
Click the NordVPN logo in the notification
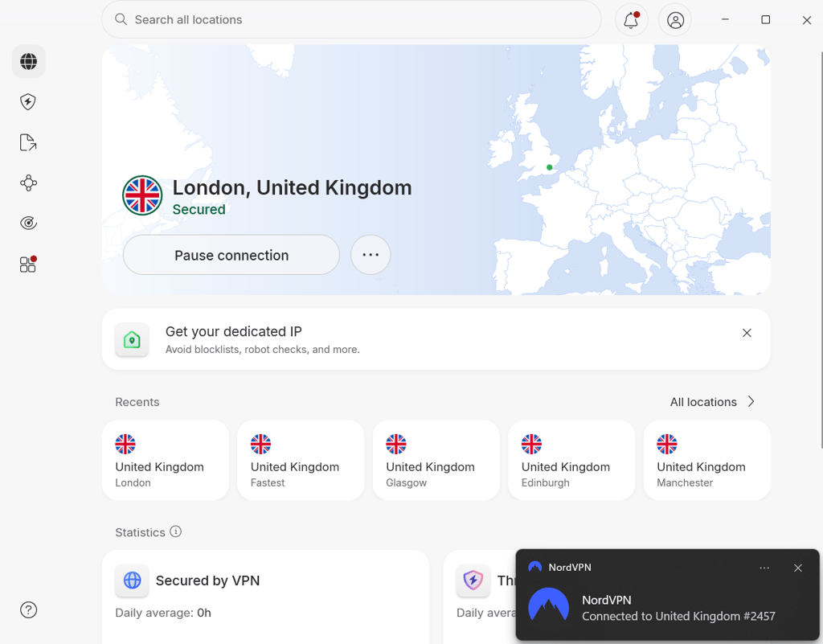pyautogui.click(x=548, y=605)
